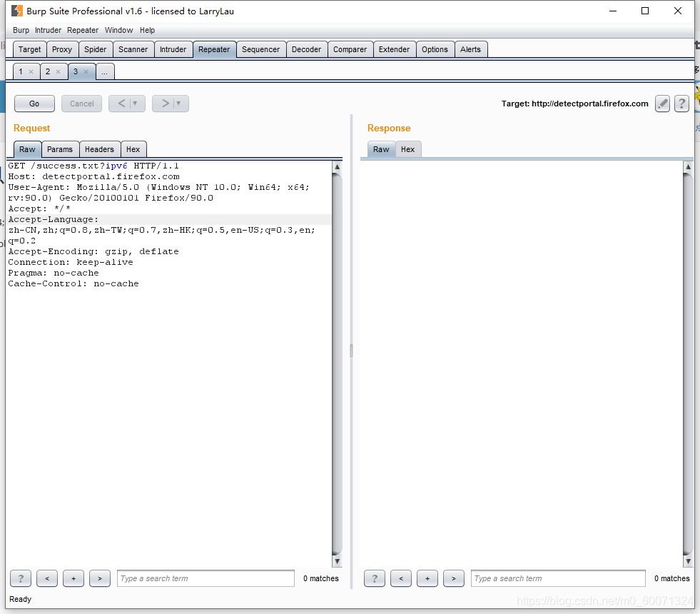Click response scrollbar up arrow
This screenshot has height=614, width=700.
tap(689, 166)
